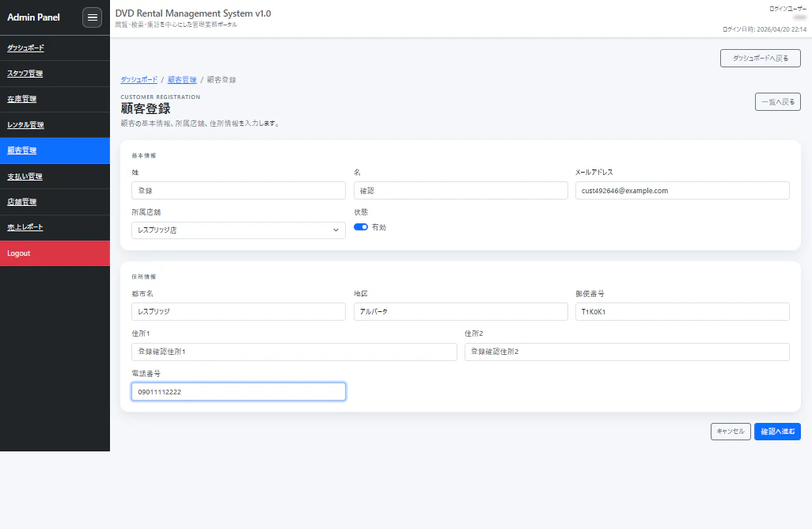Toggle the sidebar hamburger menu icon

[92, 17]
